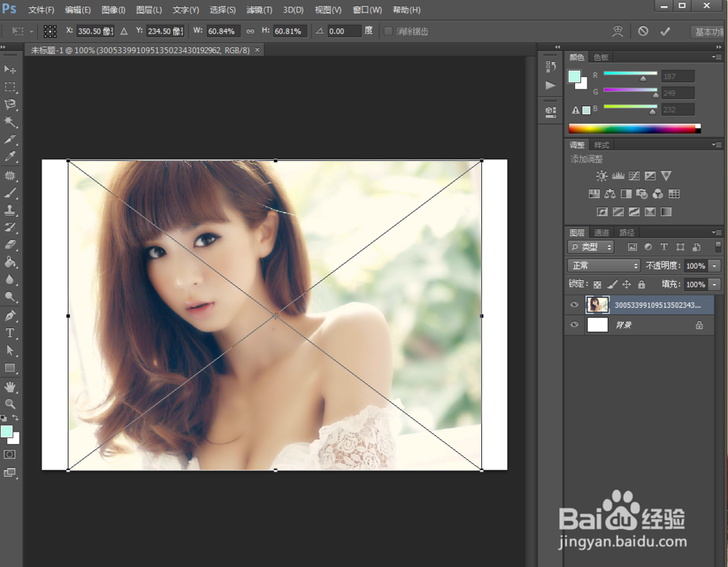Viewport: 728px width, 567px height.
Task: Select the Clone Stamp tool
Action: [9, 210]
